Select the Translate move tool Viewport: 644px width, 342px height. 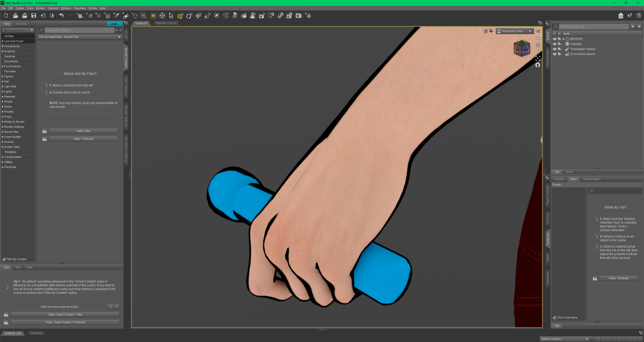click(198, 15)
